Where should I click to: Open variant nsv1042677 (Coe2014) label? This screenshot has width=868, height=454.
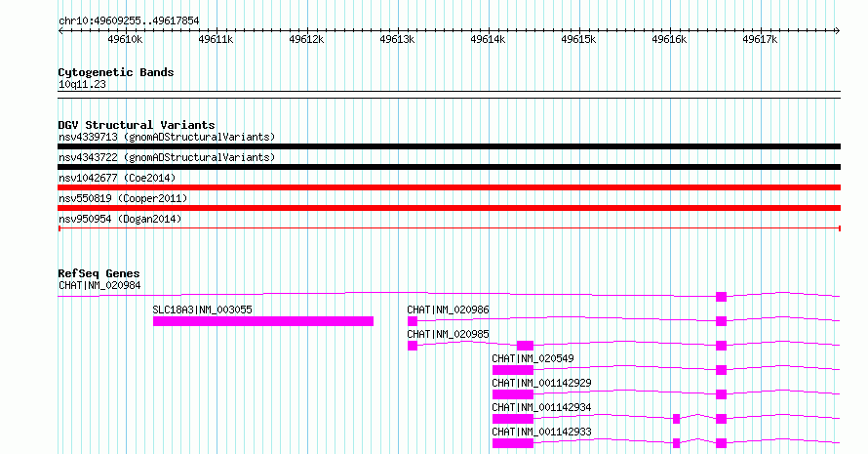pyautogui.click(x=117, y=178)
